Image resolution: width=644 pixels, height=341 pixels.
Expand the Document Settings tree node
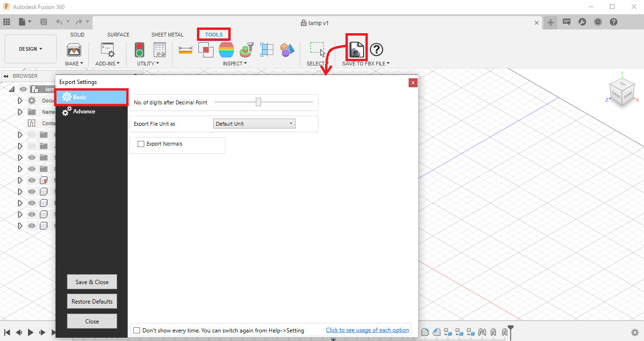pyautogui.click(x=20, y=101)
